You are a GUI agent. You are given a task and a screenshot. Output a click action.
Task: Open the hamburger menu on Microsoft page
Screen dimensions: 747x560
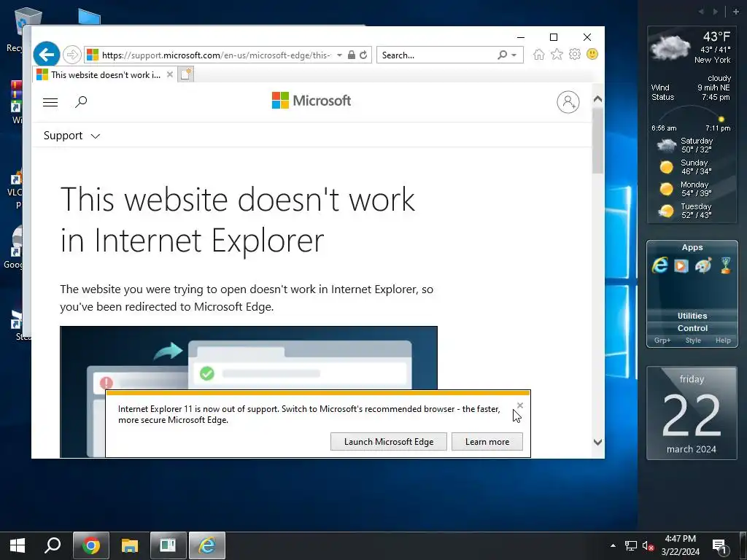point(50,102)
